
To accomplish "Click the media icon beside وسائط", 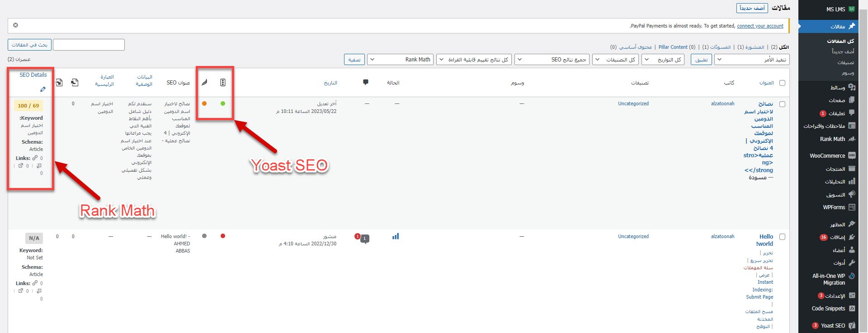I will click(852, 87).
